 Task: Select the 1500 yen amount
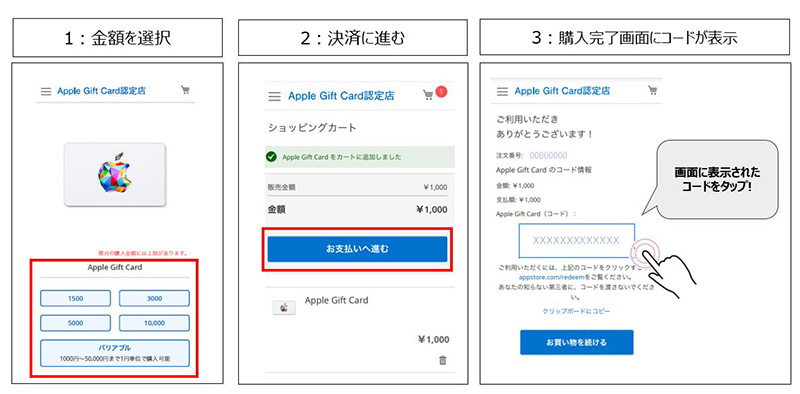pyautogui.click(x=76, y=299)
